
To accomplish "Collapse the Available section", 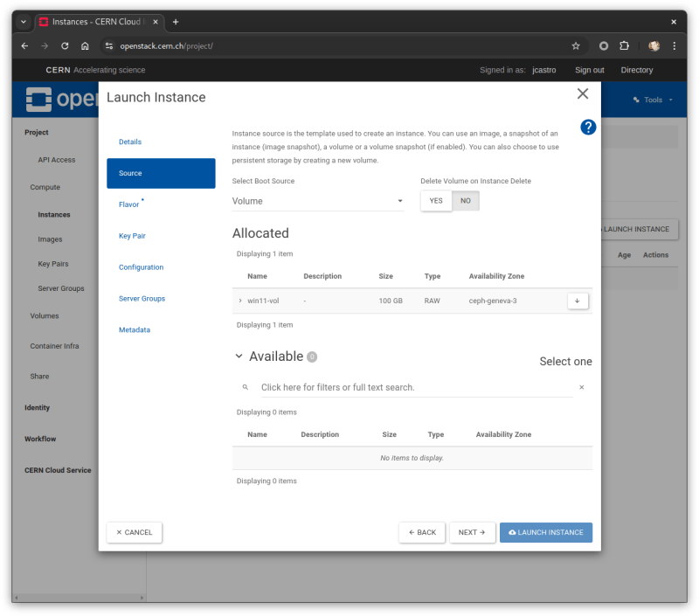I will click(239, 356).
